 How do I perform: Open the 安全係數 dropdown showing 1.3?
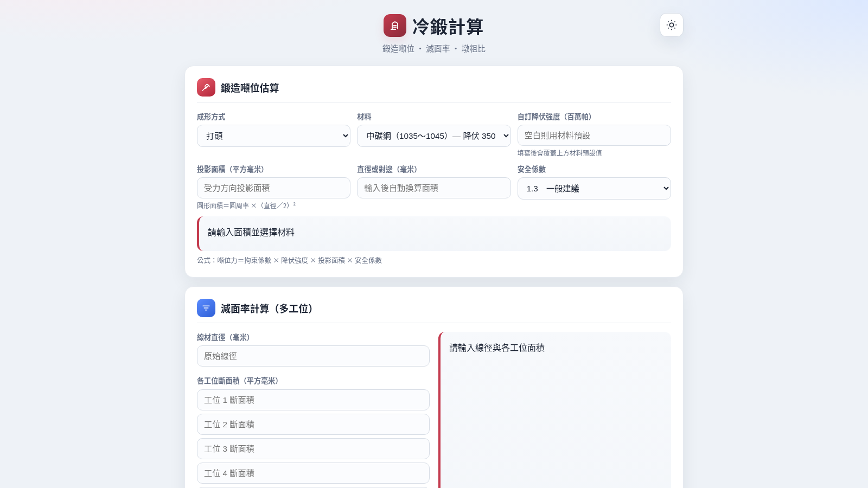click(x=594, y=188)
